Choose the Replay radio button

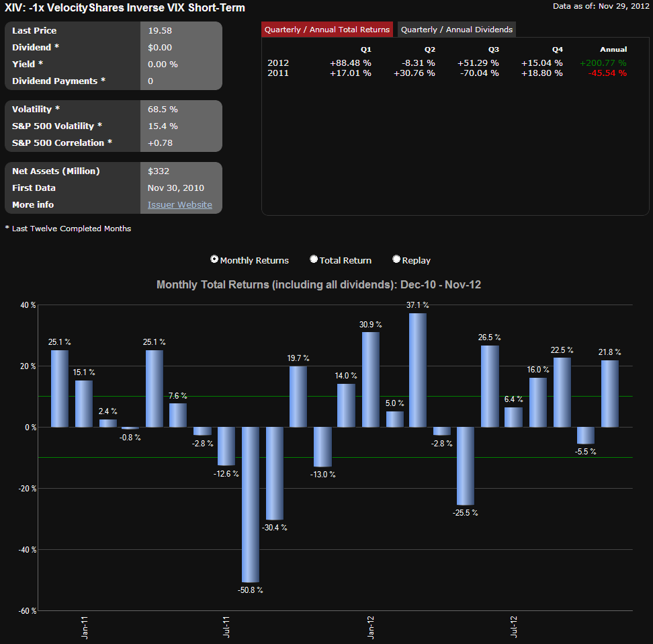click(396, 259)
